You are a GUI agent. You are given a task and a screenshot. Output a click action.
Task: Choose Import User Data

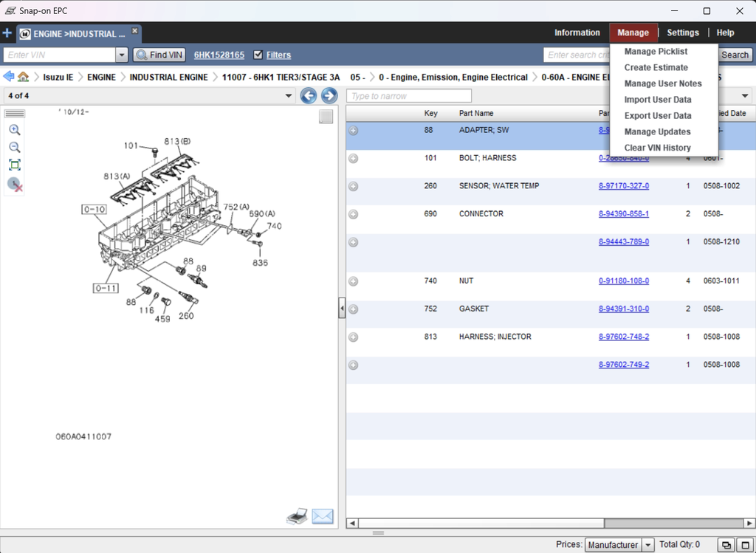coord(658,100)
